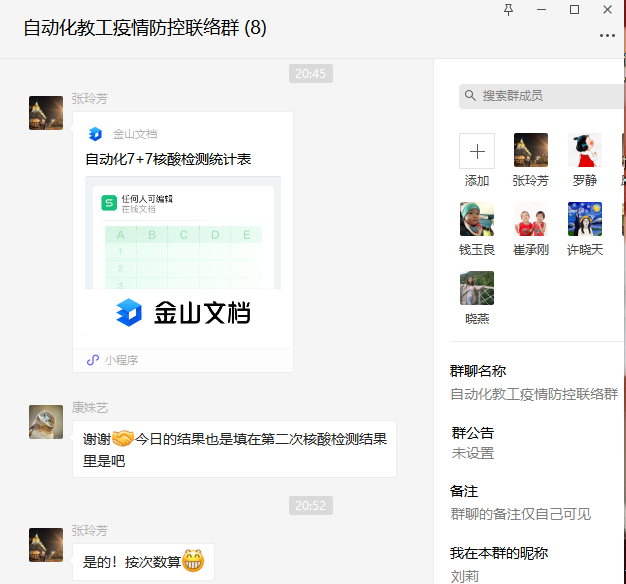Open 许晓天's member avatar

584,220
